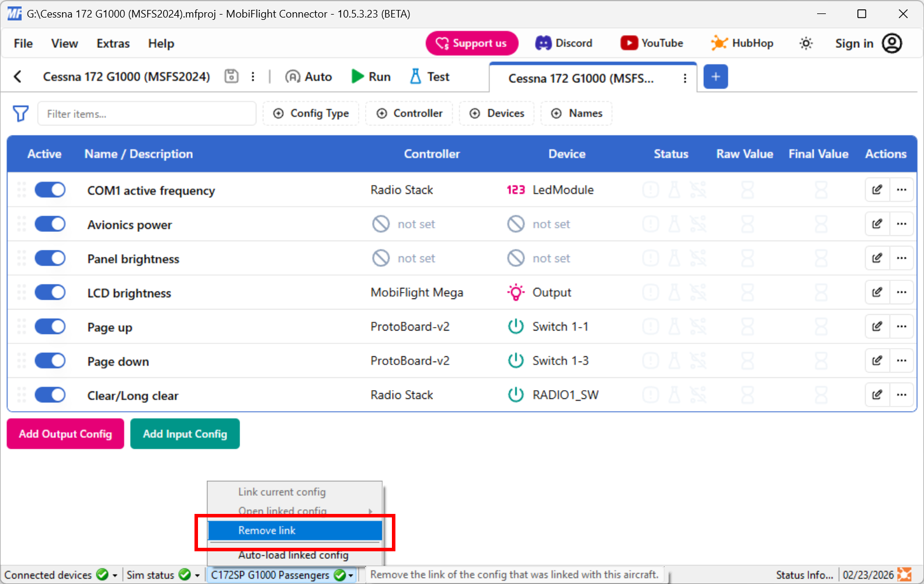Open the Sim status dropdown arrow
This screenshot has height=584, width=924.
197,575
